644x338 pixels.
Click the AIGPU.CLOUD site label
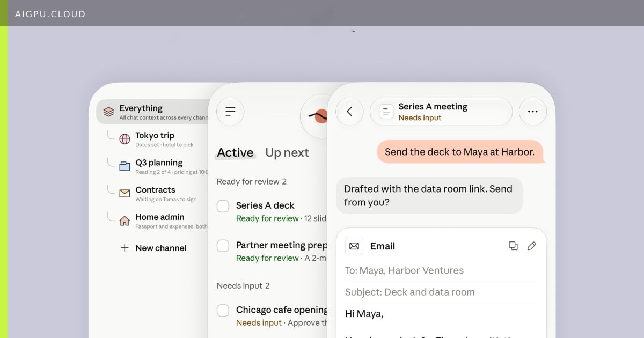[x=50, y=14]
